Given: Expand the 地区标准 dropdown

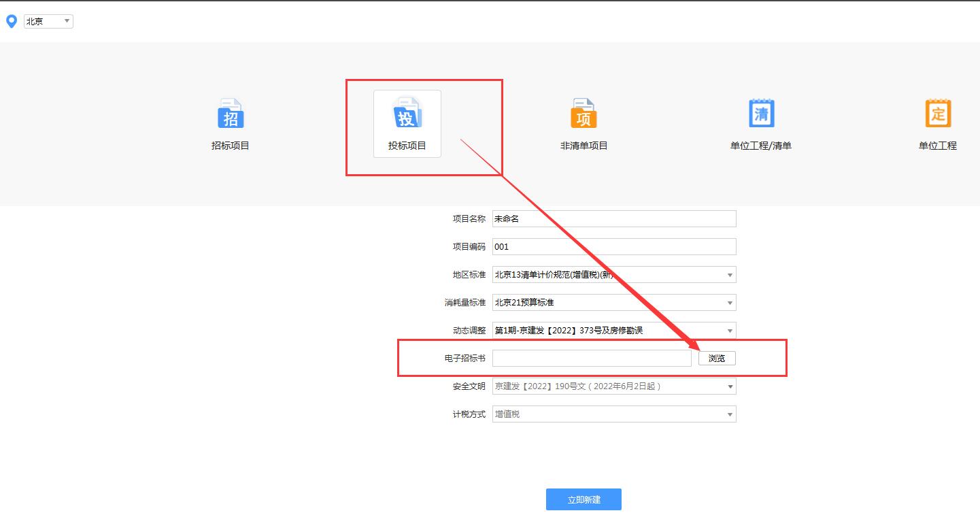Looking at the screenshot, I should pos(614,275).
